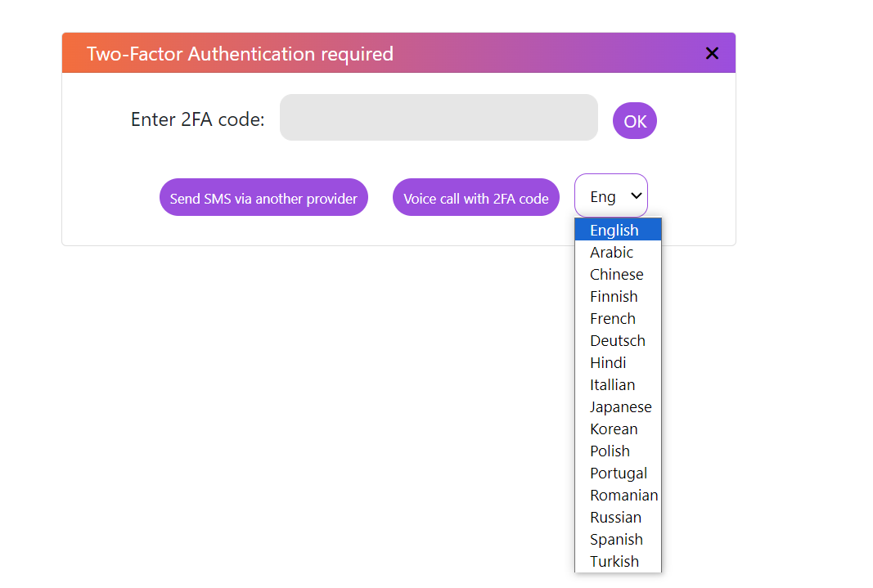Collapse the Eng language dropdown

click(611, 196)
